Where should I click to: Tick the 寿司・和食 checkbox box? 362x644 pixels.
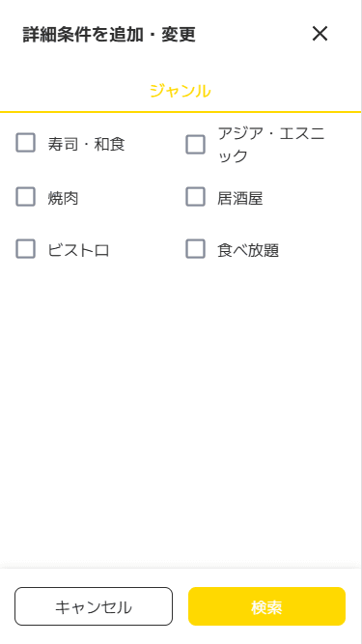[25, 143]
